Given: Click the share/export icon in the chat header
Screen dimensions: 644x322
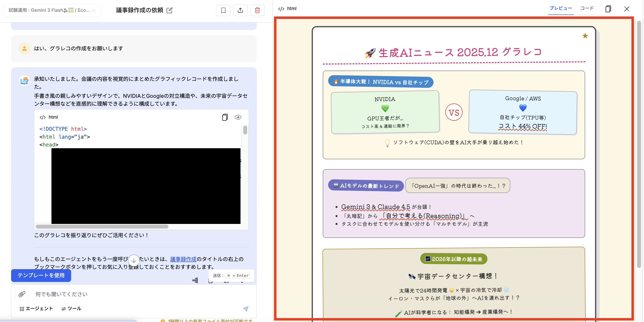Looking at the screenshot, I should click(240, 10).
